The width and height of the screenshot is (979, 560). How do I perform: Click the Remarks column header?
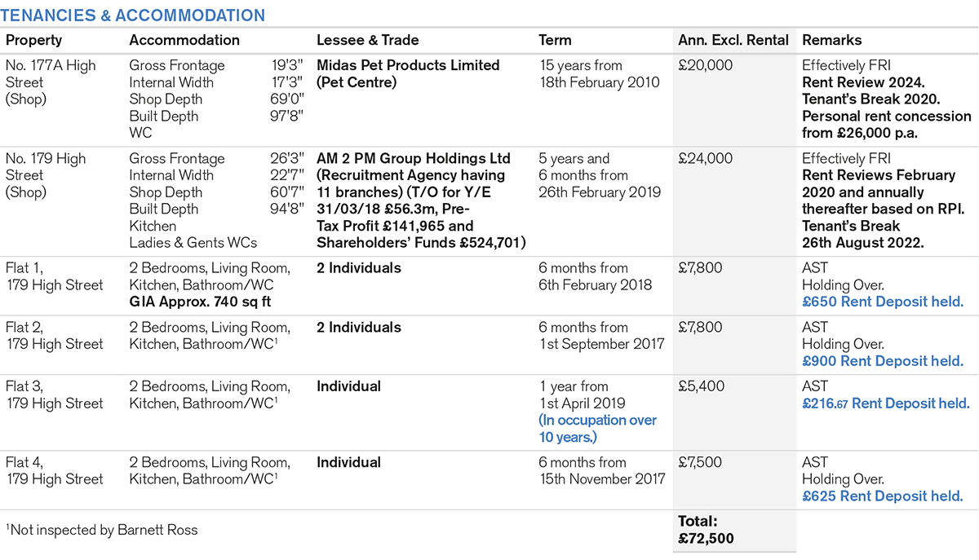coord(832,40)
